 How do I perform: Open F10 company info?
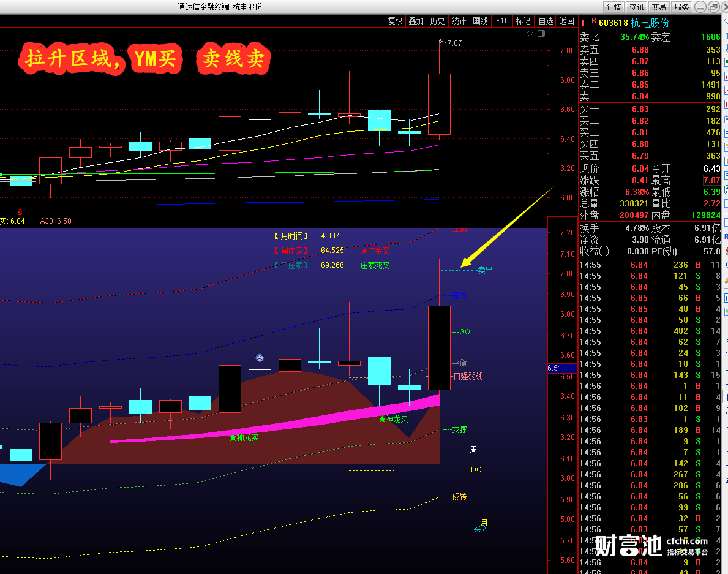click(502, 21)
